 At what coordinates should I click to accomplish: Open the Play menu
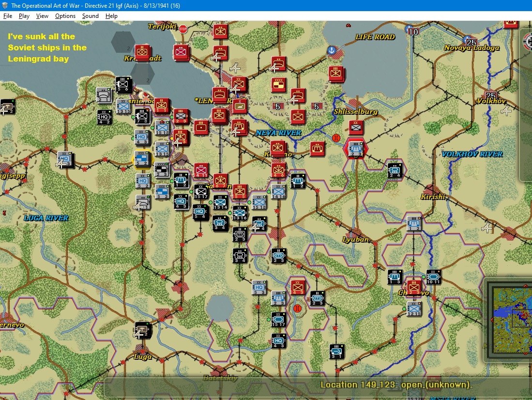coord(24,16)
